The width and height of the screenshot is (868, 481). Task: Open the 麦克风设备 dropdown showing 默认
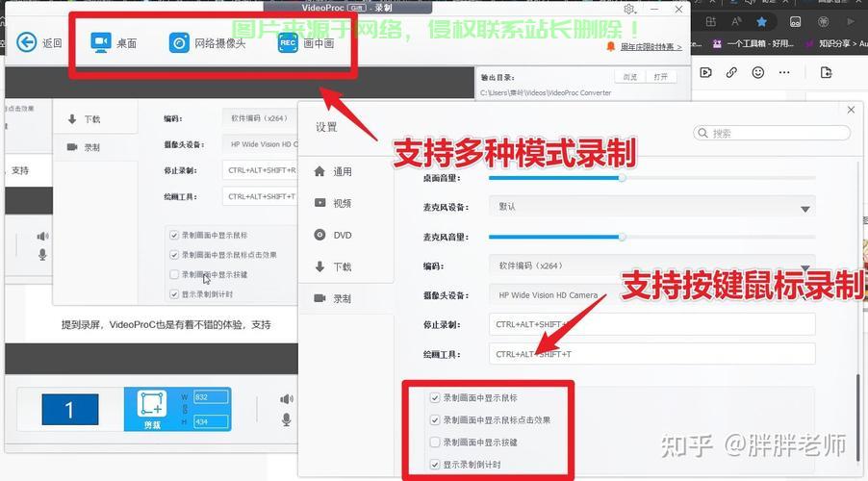(x=652, y=207)
